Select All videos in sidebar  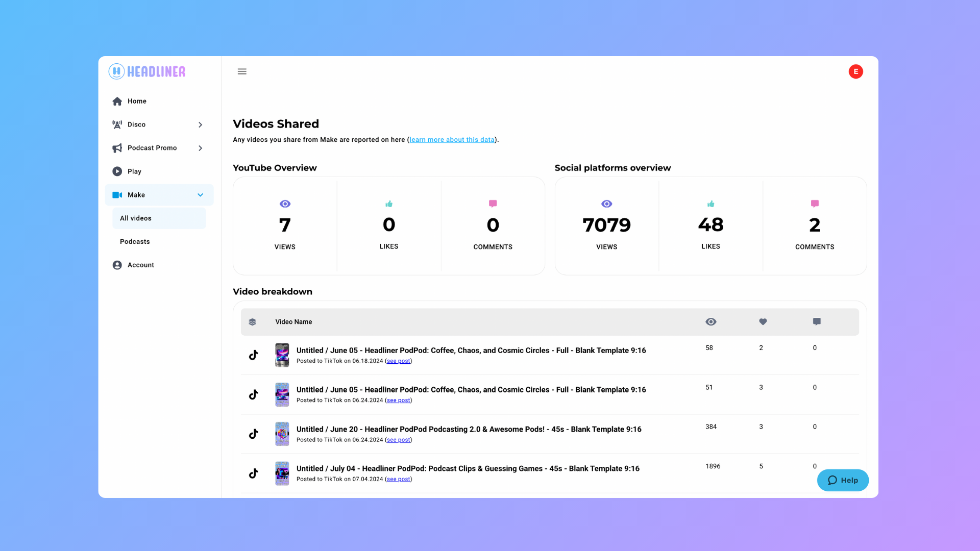pyautogui.click(x=136, y=218)
